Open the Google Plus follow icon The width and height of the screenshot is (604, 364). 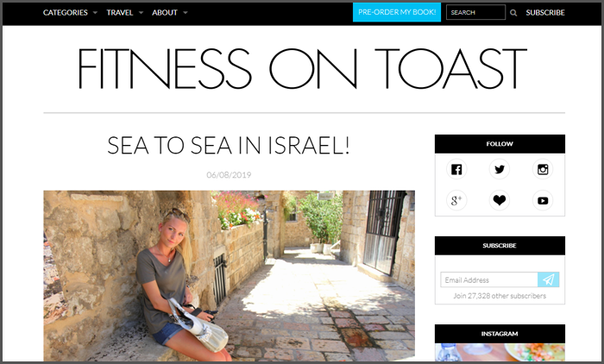[x=456, y=200]
